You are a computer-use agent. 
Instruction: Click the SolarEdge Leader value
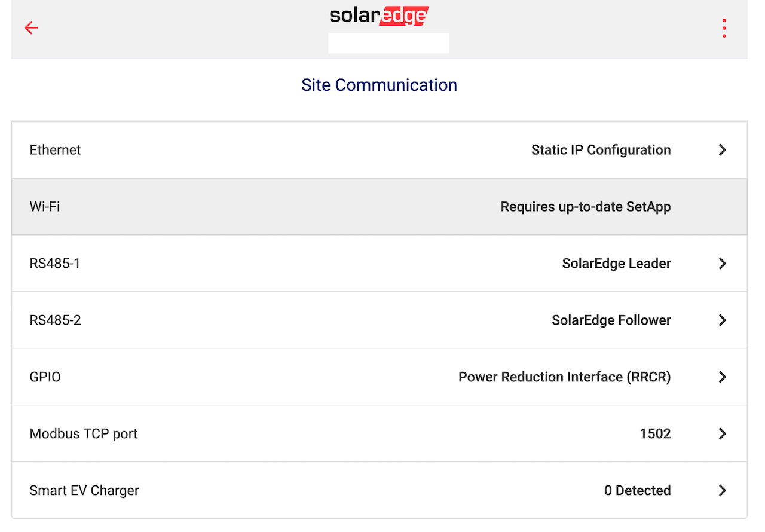[x=616, y=264]
